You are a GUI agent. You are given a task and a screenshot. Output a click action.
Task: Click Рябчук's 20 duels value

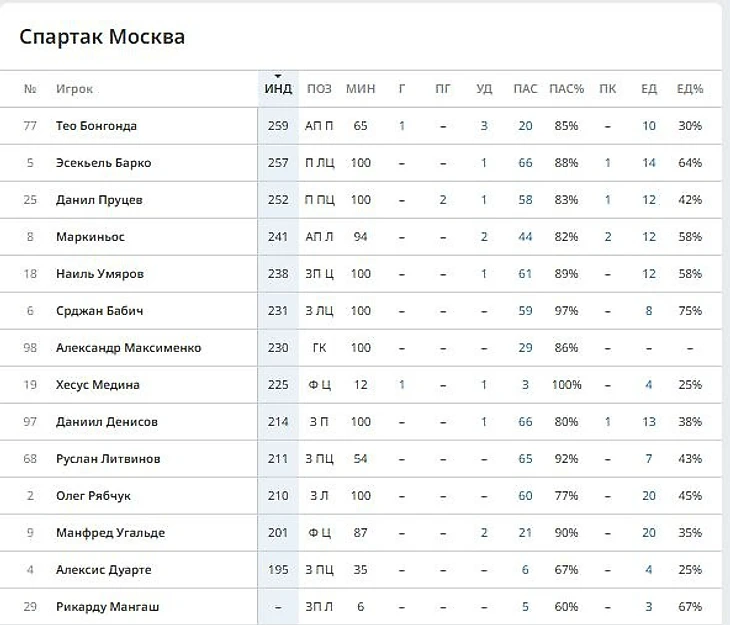649,496
